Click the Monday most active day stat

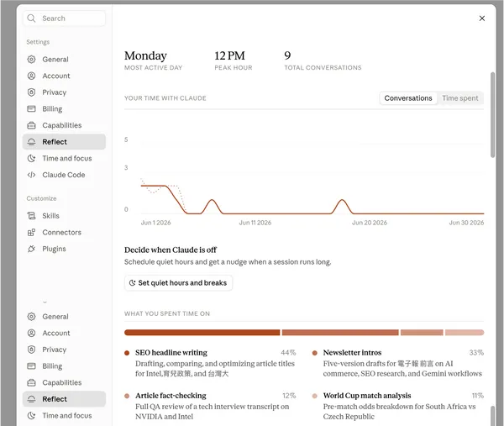pos(154,60)
